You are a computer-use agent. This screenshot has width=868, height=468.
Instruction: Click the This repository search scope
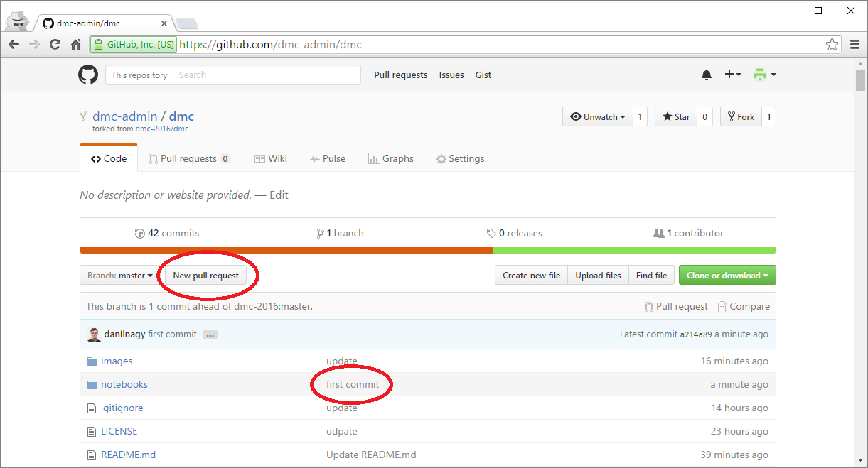pos(139,75)
